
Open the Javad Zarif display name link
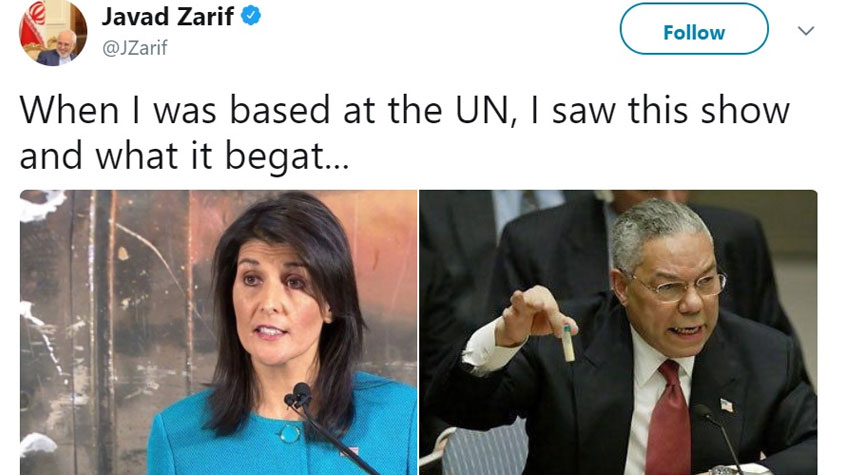tap(168, 16)
